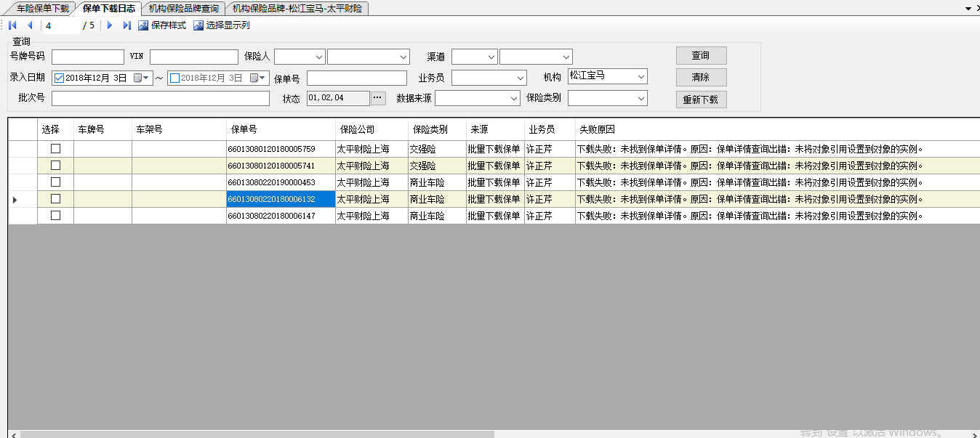Uncheck the 录入日期 start date checkbox
The height and width of the screenshot is (438, 980).
[x=60, y=78]
